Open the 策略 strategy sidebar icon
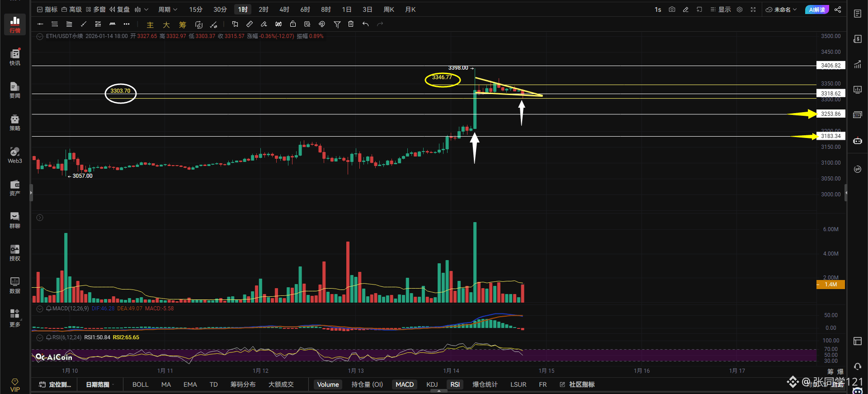Image resolution: width=868 pixels, height=394 pixels. pos(15,122)
